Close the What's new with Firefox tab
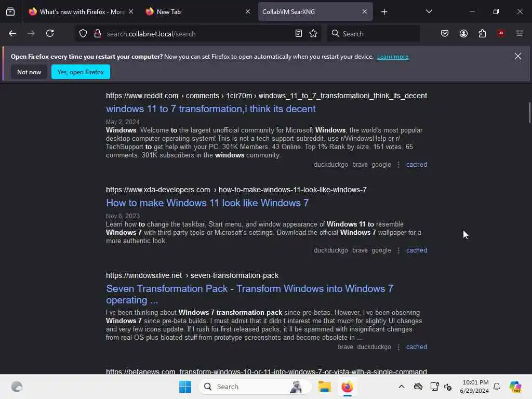Viewport: 532px width, 399px height. click(x=131, y=11)
